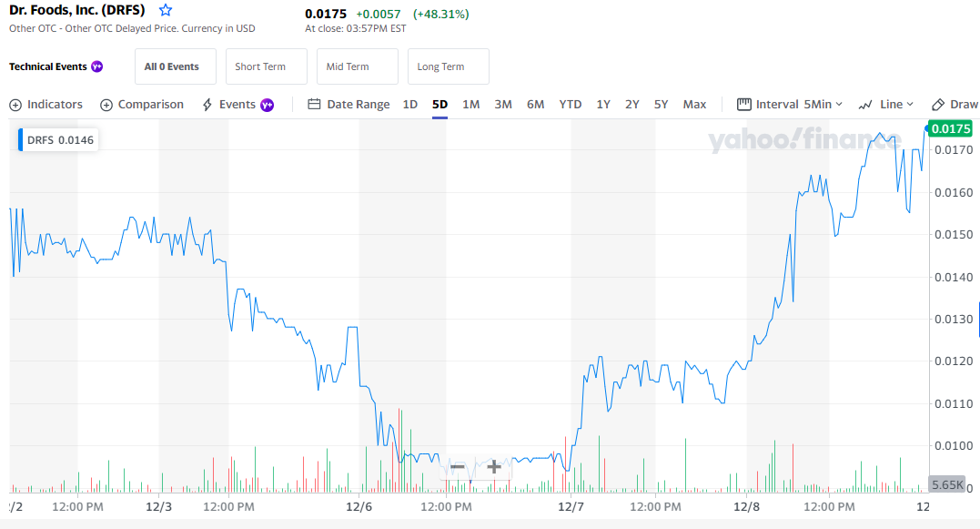Click the 5.65K volume label
The image size is (980, 529).
pyautogui.click(x=947, y=484)
